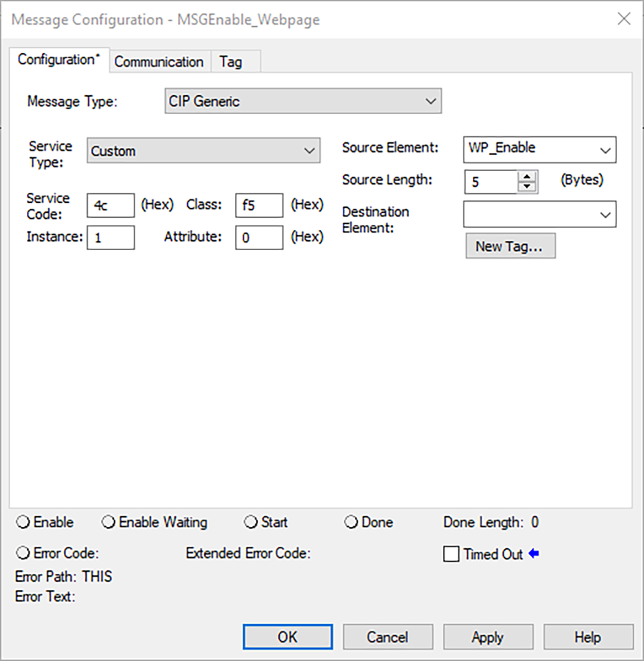This screenshot has height=661, width=644.
Task: Decrease Source Length with down spinner arrow
Action: (527, 186)
